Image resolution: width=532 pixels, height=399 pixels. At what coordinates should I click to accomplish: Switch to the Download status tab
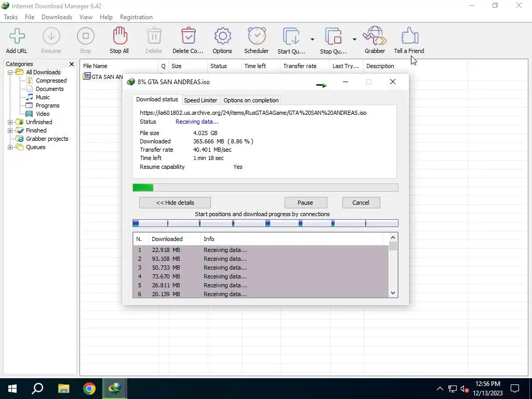click(157, 99)
